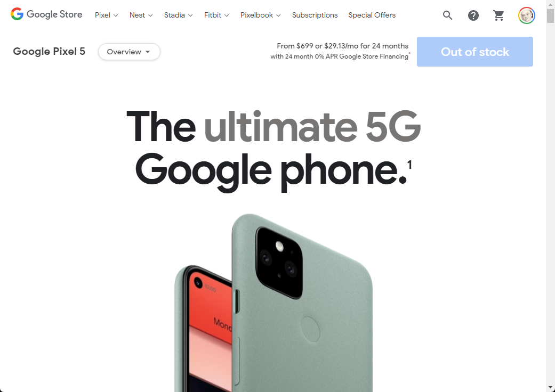The image size is (555, 392).
Task: Open Special Offers in navigation
Action: (372, 15)
